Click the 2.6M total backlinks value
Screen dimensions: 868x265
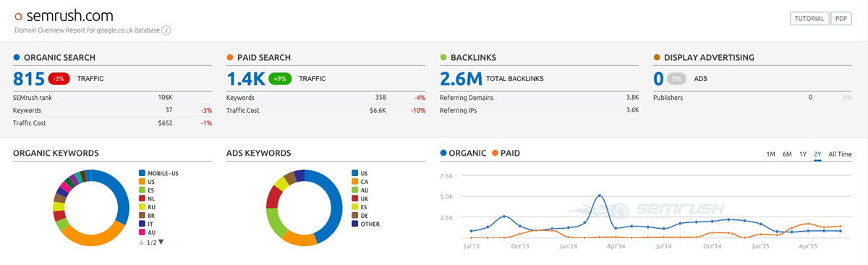461,78
